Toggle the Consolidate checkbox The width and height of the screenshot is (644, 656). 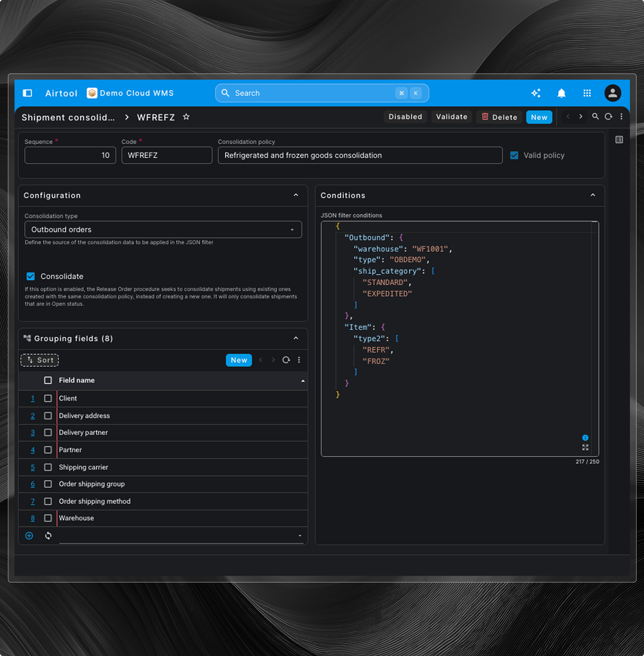coord(31,276)
